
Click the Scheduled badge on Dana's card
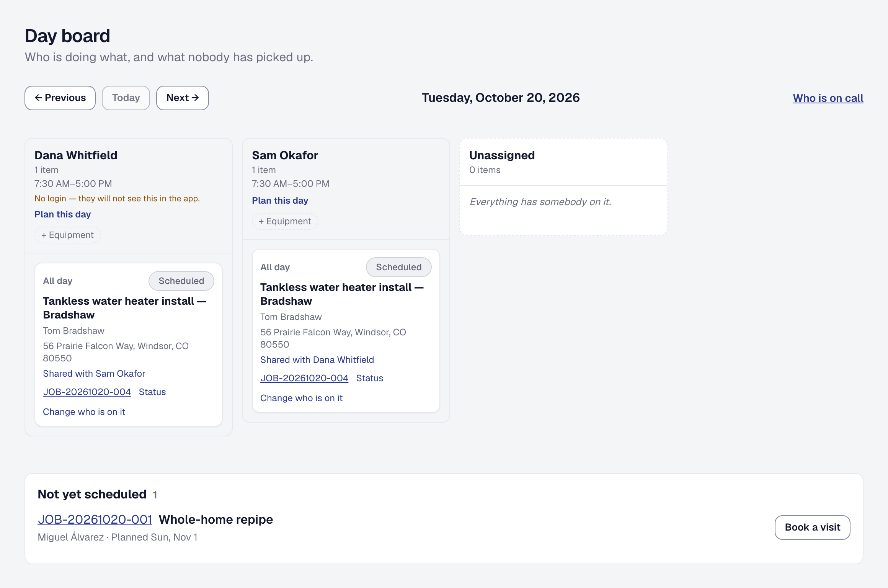pyautogui.click(x=181, y=281)
